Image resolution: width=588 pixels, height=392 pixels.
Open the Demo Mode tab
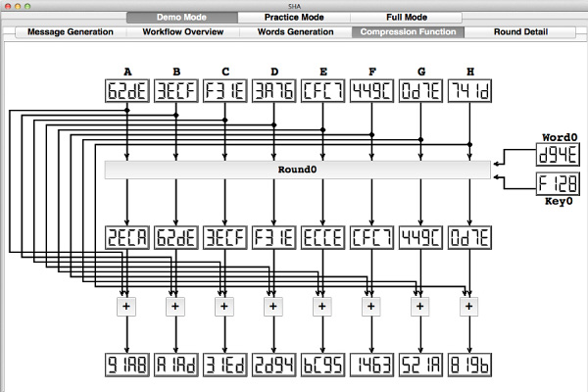[181, 18]
